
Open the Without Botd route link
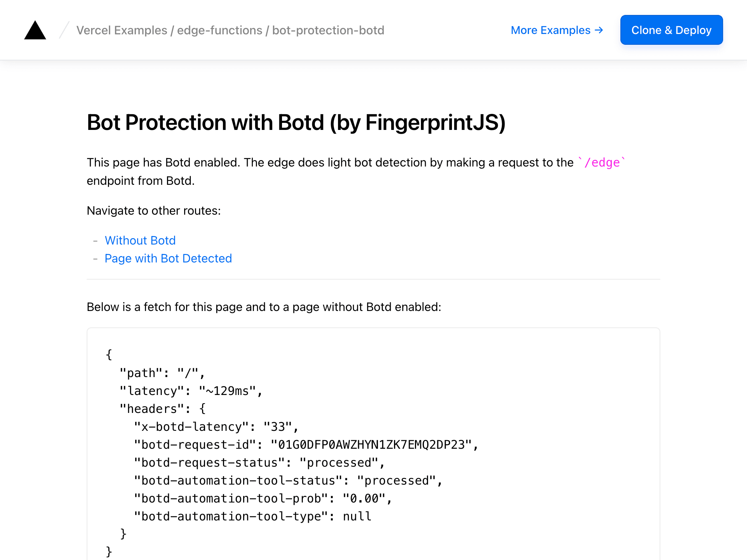pos(140,240)
